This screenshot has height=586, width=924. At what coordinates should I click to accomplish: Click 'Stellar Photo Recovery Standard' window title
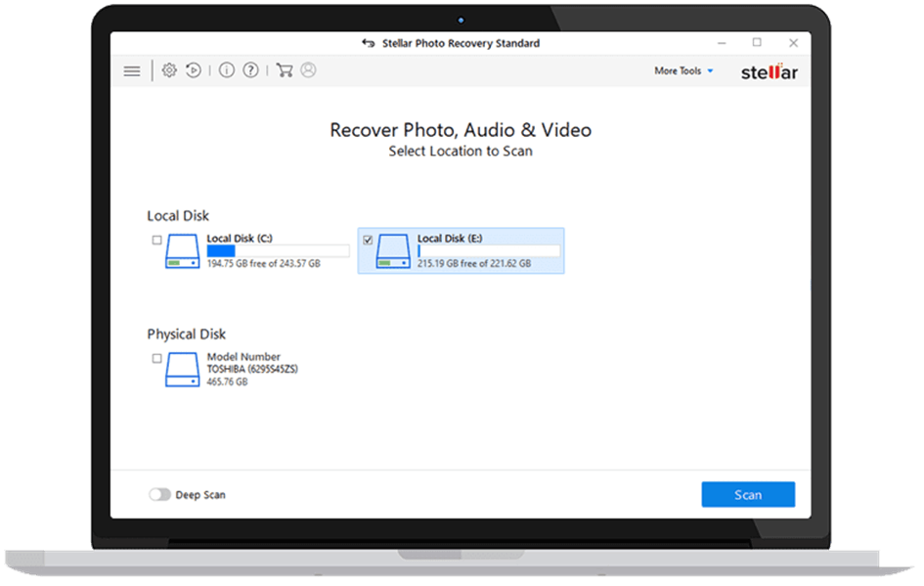(461, 43)
